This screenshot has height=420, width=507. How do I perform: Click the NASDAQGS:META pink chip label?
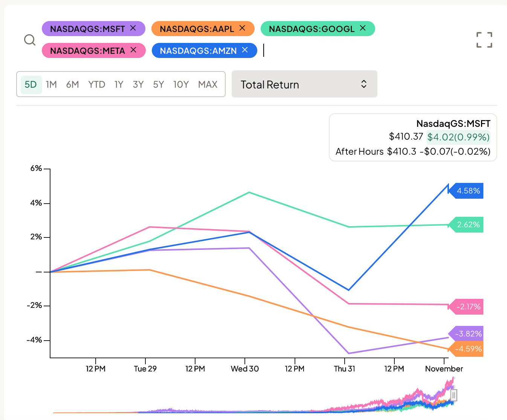coord(87,51)
